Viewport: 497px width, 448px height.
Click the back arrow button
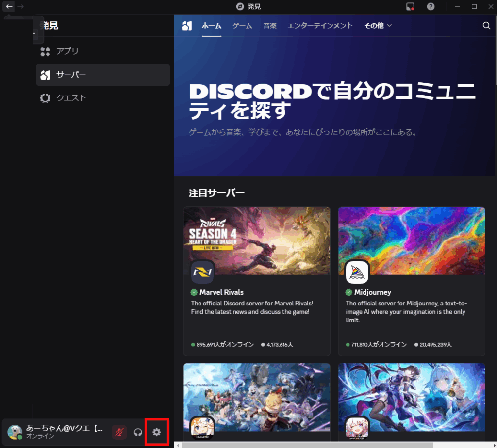pos(9,6)
